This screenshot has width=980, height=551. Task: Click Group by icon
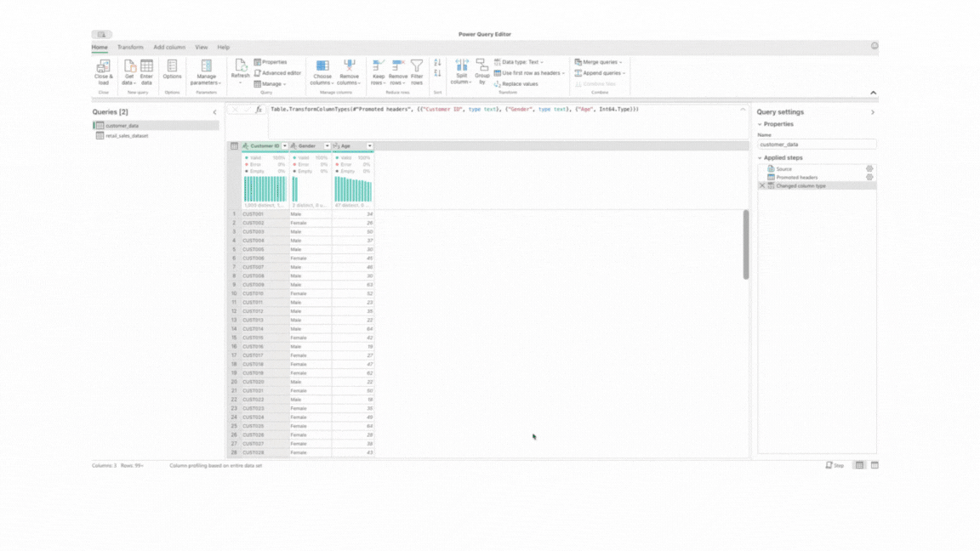[x=481, y=65]
